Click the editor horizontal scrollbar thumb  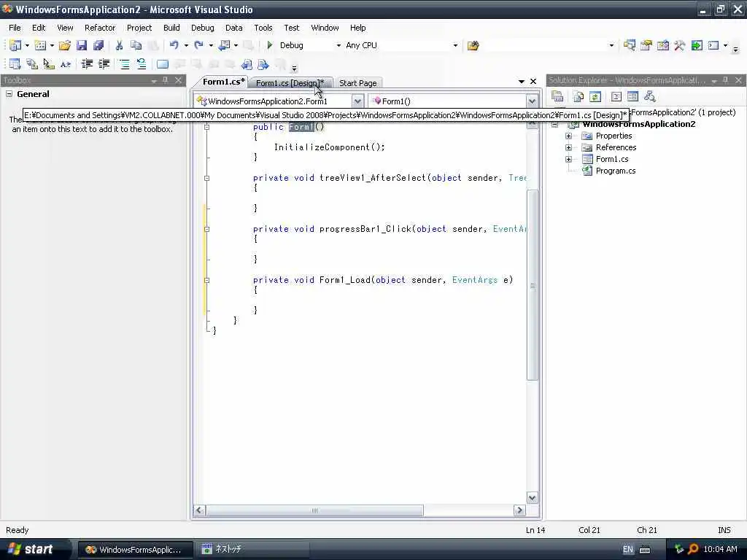(x=314, y=510)
